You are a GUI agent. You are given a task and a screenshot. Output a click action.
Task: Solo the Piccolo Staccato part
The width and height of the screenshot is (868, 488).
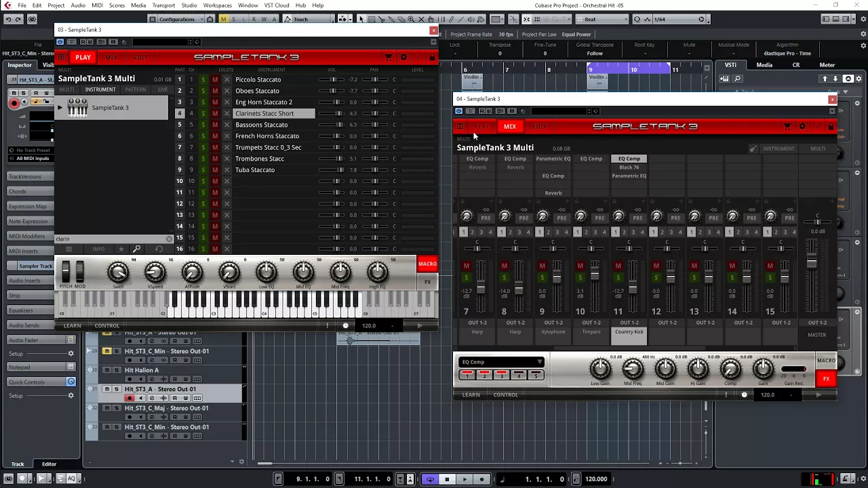[x=203, y=79]
